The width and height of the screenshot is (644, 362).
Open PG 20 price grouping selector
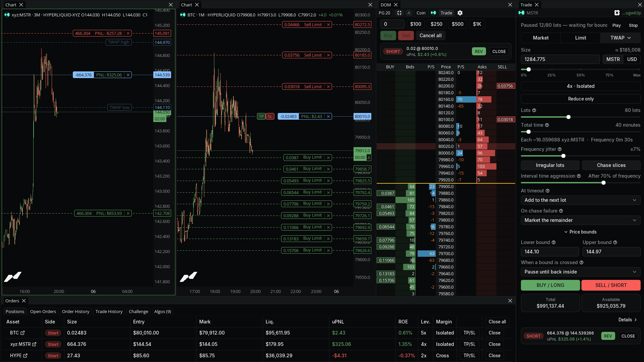click(384, 13)
